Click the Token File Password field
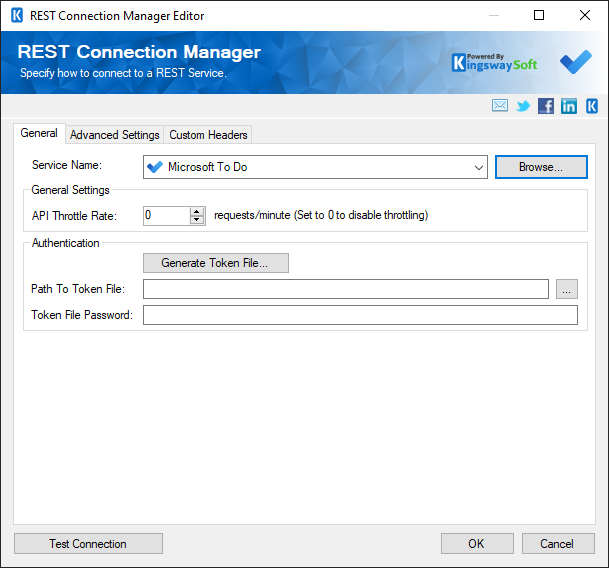The image size is (609, 568). click(x=360, y=315)
